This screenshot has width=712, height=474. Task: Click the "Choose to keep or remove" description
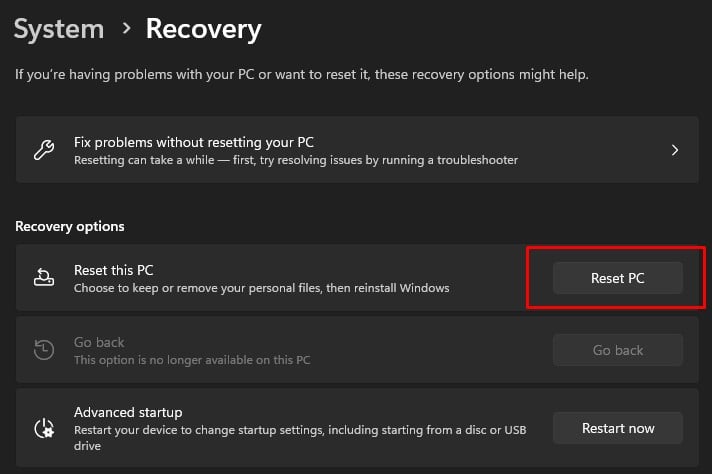tap(261, 288)
